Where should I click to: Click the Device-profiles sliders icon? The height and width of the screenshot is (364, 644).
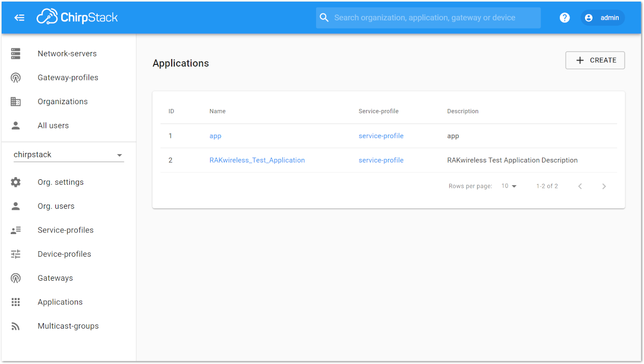click(x=16, y=254)
